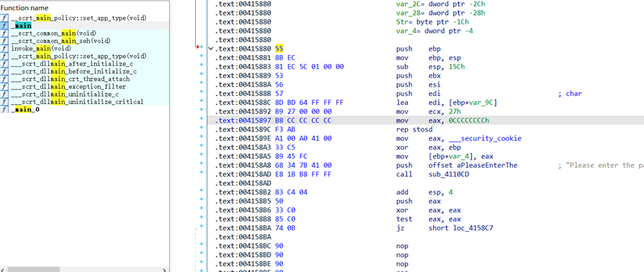The height and width of the screenshot is (272, 644).
Task: Click the nop at address 004158BC
Action: [404, 246]
